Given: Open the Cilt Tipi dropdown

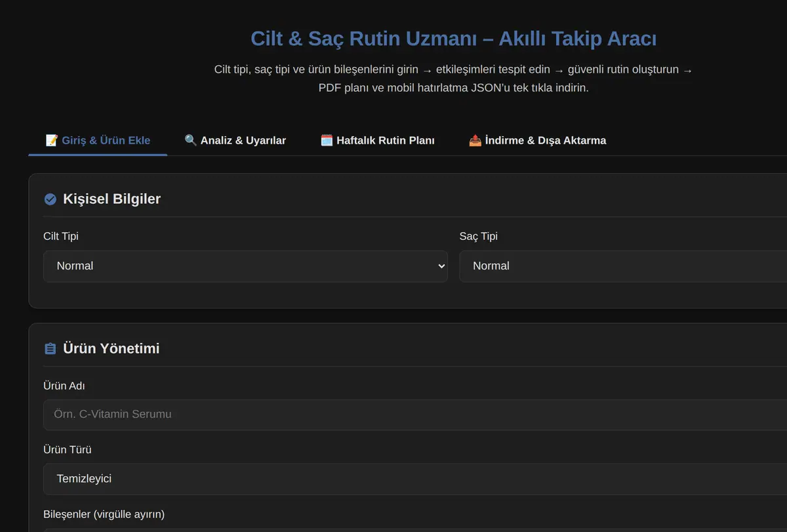Looking at the screenshot, I should (x=245, y=266).
